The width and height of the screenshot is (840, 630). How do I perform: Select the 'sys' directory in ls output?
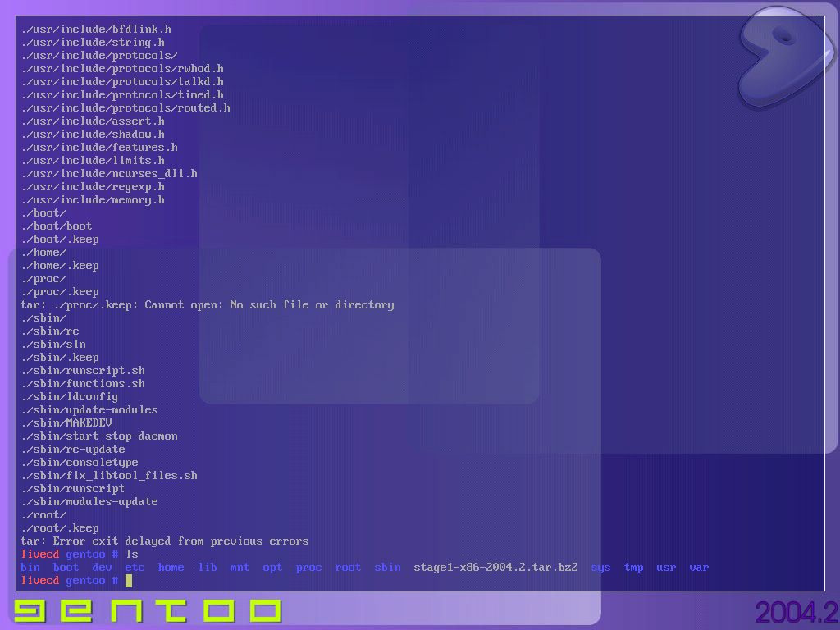coord(601,568)
